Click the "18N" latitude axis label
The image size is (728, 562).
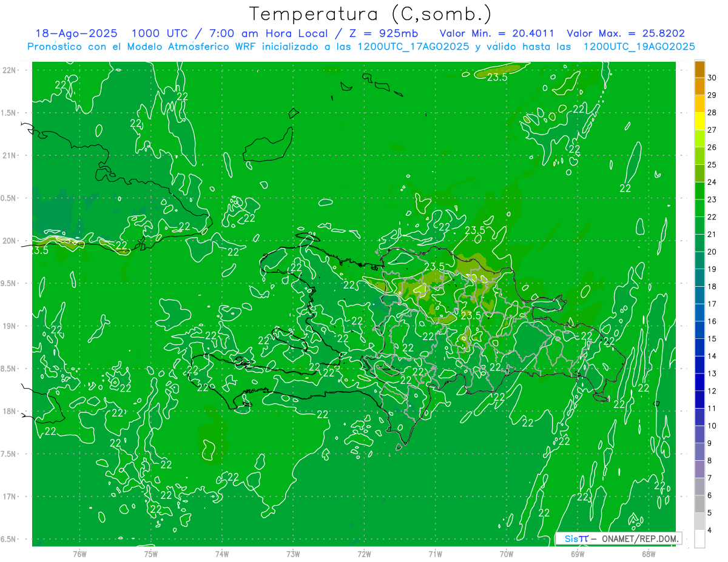[x=10, y=411]
